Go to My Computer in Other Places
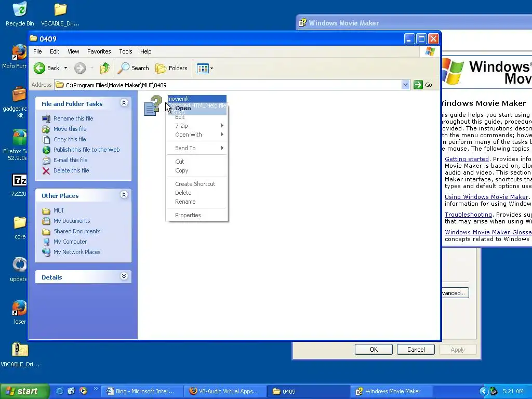532x399 pixels. [x=70, y=242]
